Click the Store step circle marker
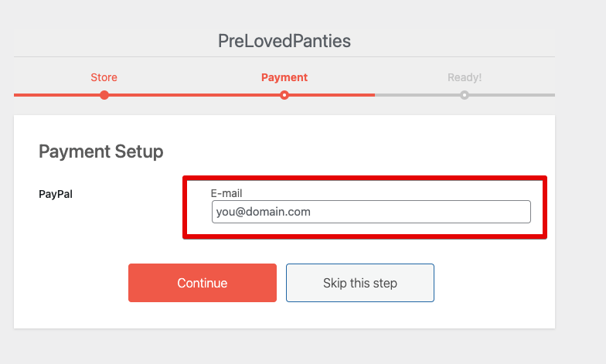Image resolution: width=606 pixels, height=364 pixels. 104,95
